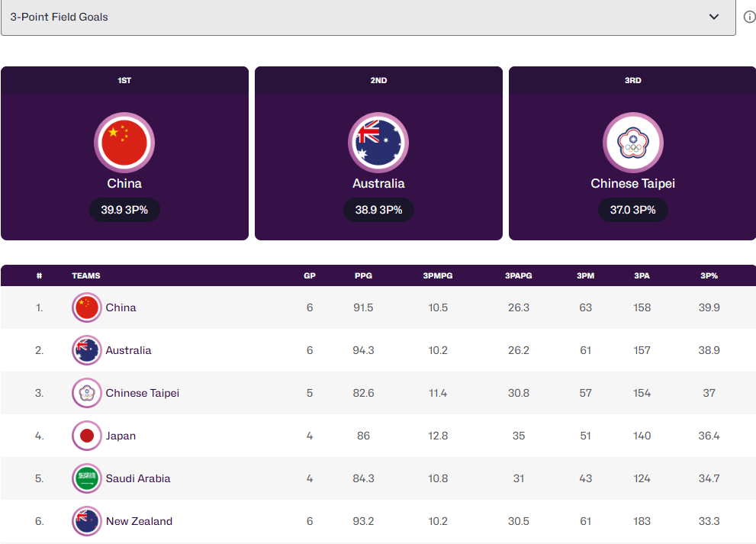
Task: Open the 3-Point Field Goals dropdown
Action: (368, 17)
